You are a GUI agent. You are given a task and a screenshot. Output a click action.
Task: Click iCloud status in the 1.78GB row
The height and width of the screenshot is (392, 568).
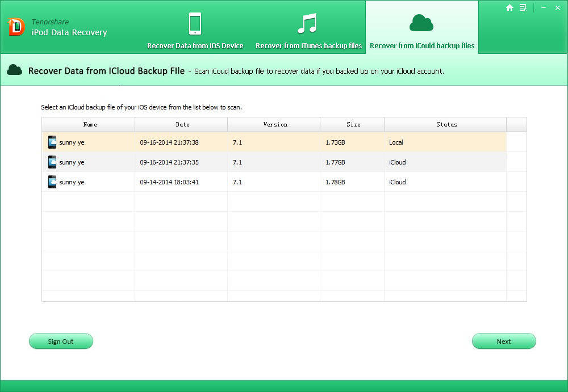398,182
